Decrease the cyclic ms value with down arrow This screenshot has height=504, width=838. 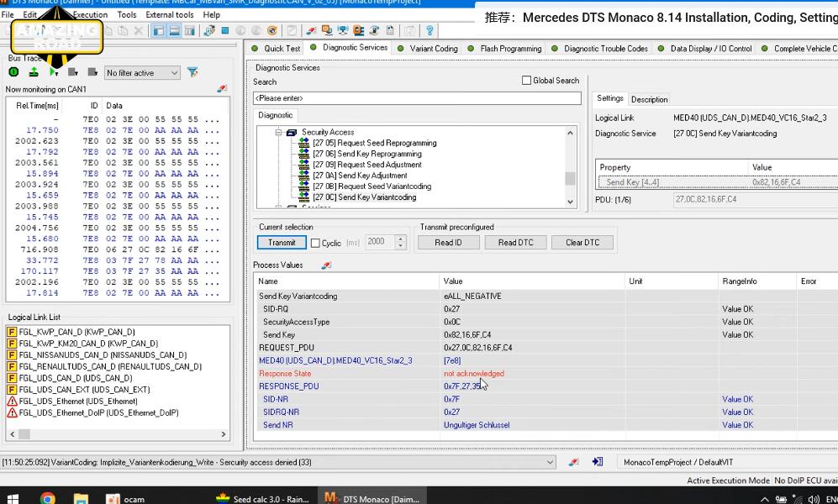click(401, 246)
